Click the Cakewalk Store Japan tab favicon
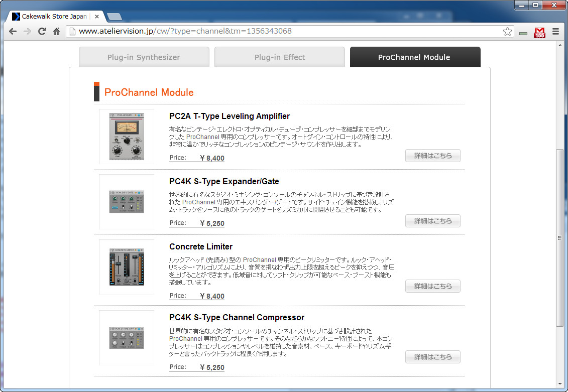Viewport: 568px width, 392px height. pyautogui.click(x=16, y=16)
